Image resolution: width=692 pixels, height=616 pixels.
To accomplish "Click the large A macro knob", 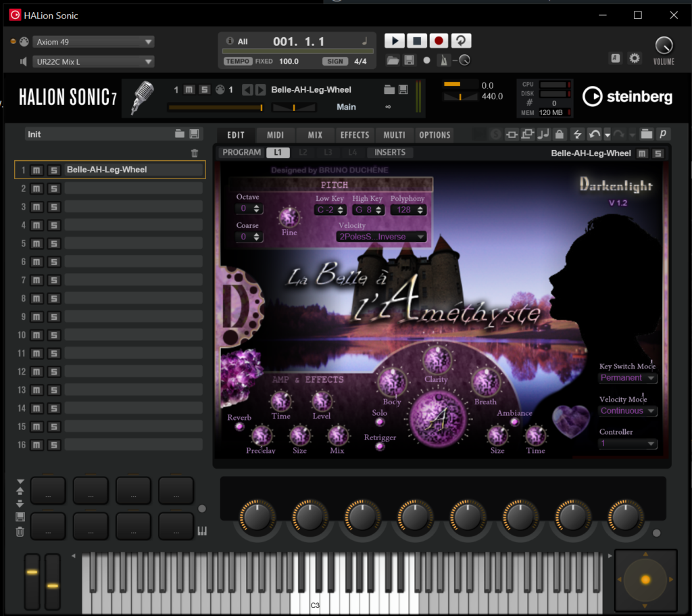I will click(x=438, y=419).
